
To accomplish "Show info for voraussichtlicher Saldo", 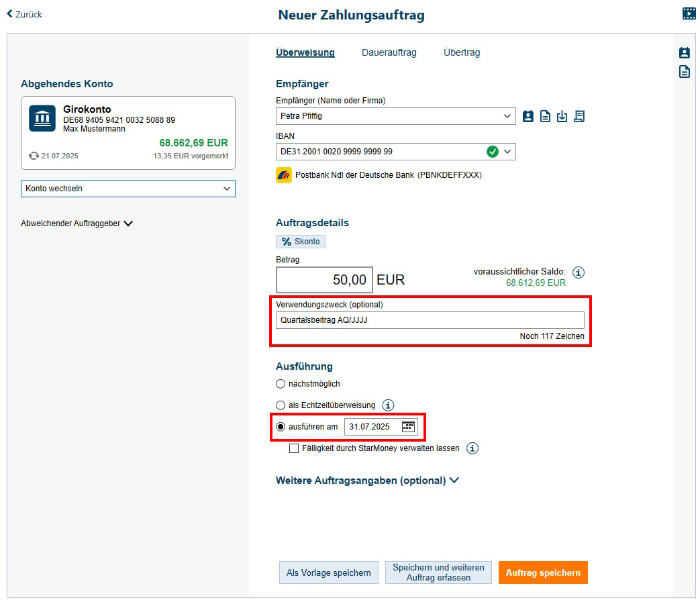I will click(579, 272).
